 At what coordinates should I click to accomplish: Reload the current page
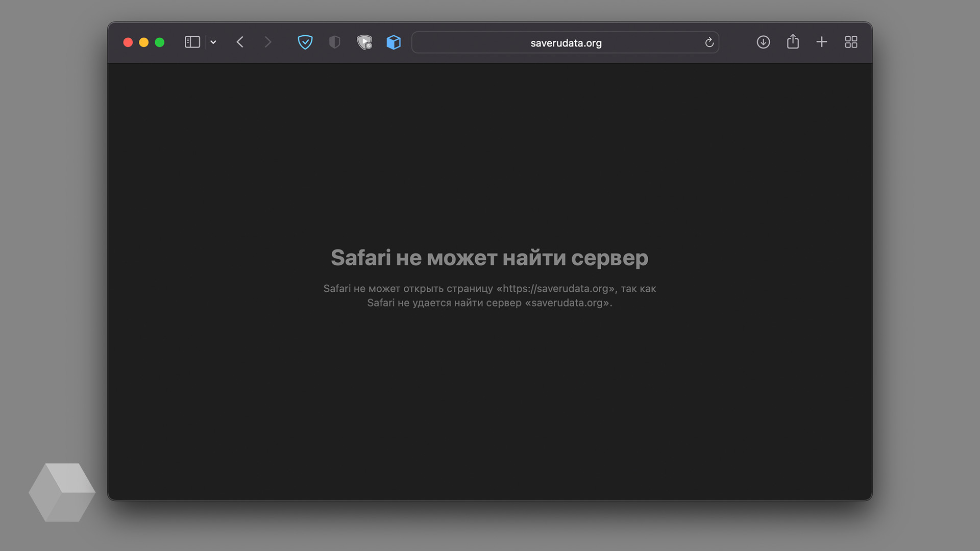tap(709, 43)
